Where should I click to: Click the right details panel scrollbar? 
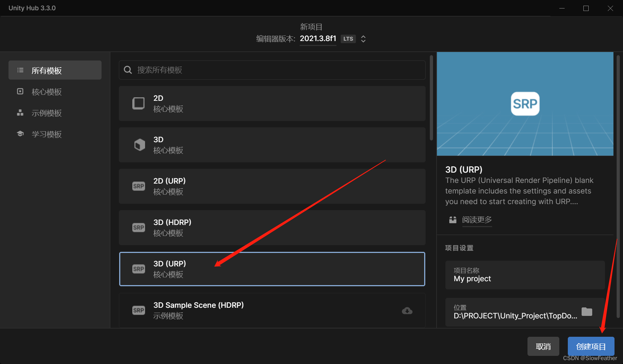(x=618, y=186)
